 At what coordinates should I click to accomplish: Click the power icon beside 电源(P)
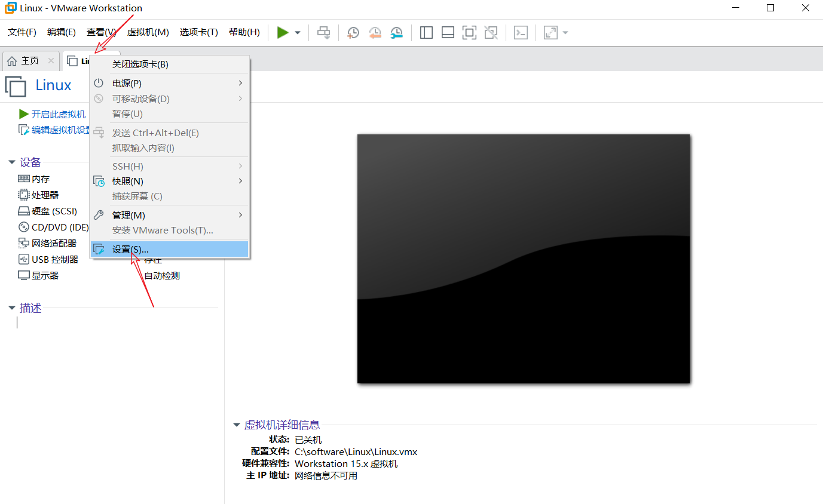[99, 83]
